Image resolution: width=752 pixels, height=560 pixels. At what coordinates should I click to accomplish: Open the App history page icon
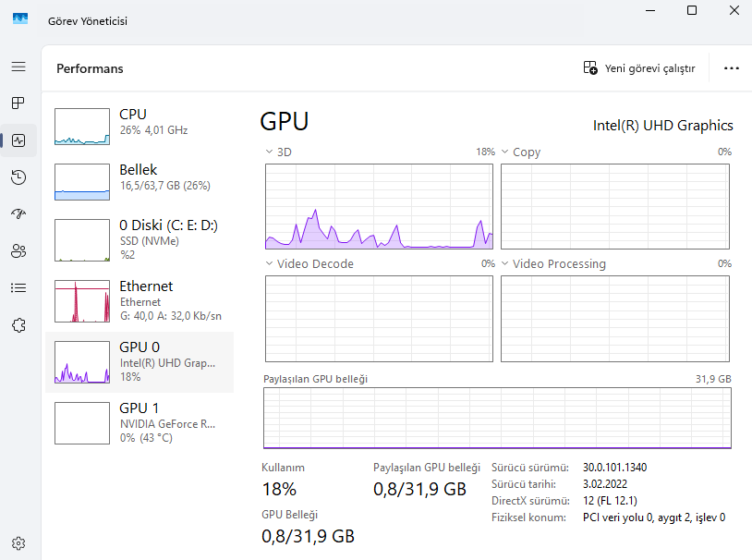18,177
